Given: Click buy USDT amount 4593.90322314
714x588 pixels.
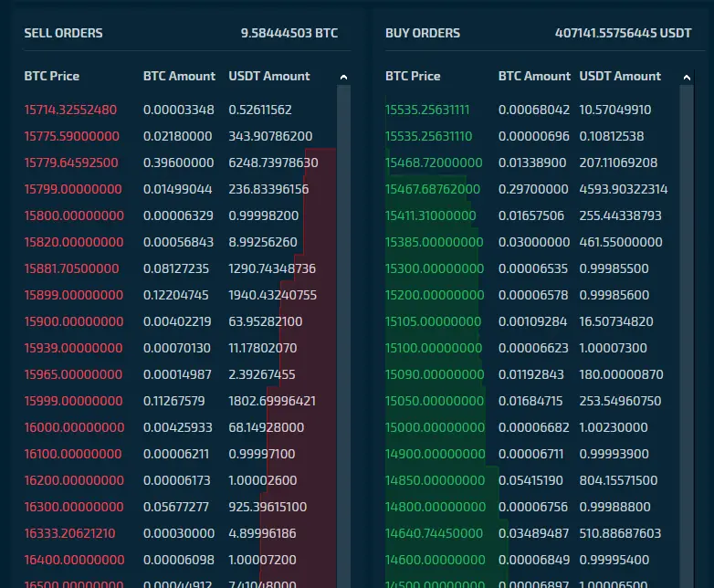Looking at the screenshot, I should (x=624, y=189).
